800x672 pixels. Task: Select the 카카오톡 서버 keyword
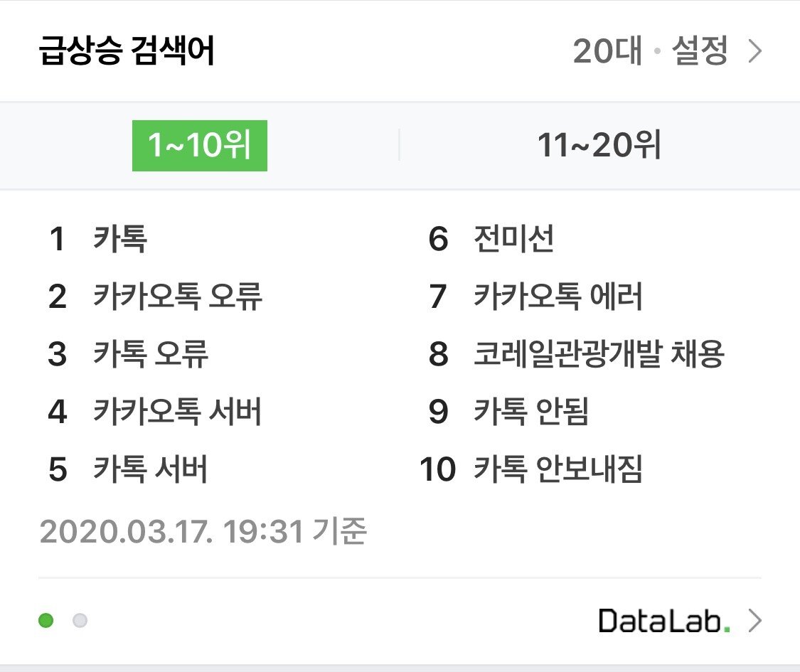pyautogui.click(x=177, y=412)
